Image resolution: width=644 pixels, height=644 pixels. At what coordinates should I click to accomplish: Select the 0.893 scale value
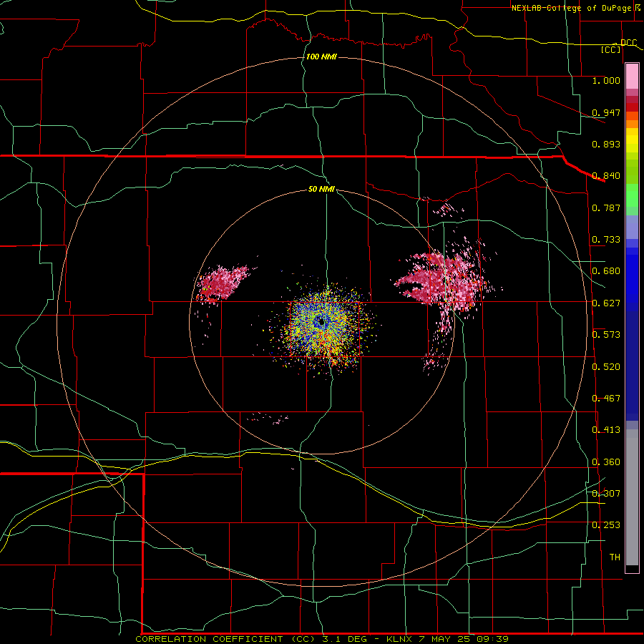click(606, 144)
